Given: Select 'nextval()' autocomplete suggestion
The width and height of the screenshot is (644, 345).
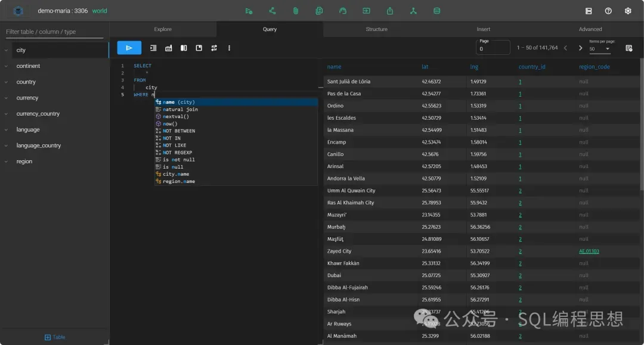Looking at the screenshot, I should (x=236, y=117).
